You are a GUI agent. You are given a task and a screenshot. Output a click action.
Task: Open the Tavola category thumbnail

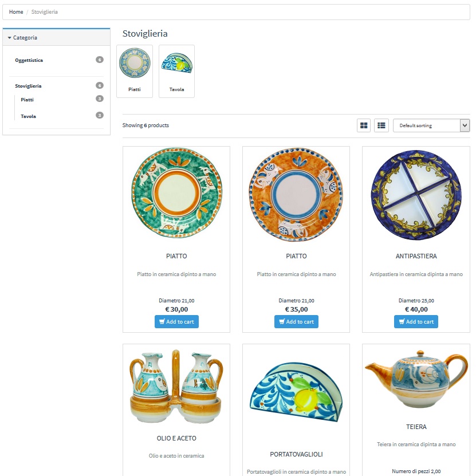pos(176,71)
